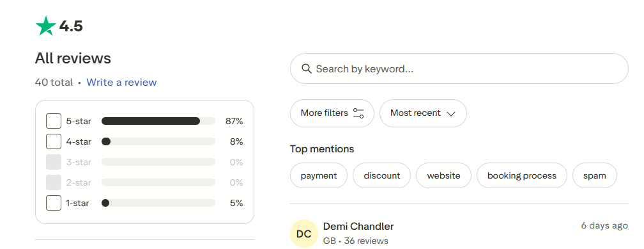Check the disabled 3-star checkbox
The height and width of the screenshot is (249, 644).
[54, 162]
